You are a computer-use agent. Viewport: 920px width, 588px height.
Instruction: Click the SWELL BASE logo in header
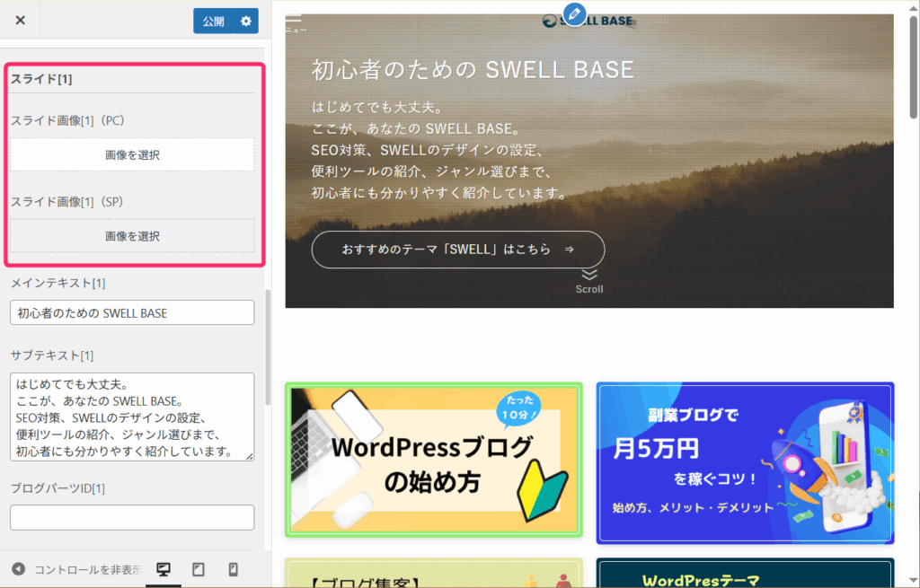(588, 22)
